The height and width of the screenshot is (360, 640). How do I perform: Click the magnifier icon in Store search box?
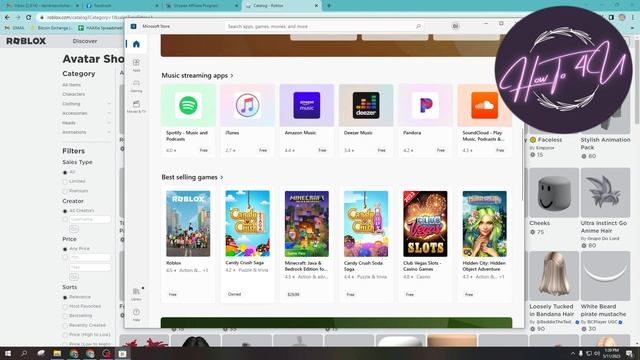[x=418, y=26]
